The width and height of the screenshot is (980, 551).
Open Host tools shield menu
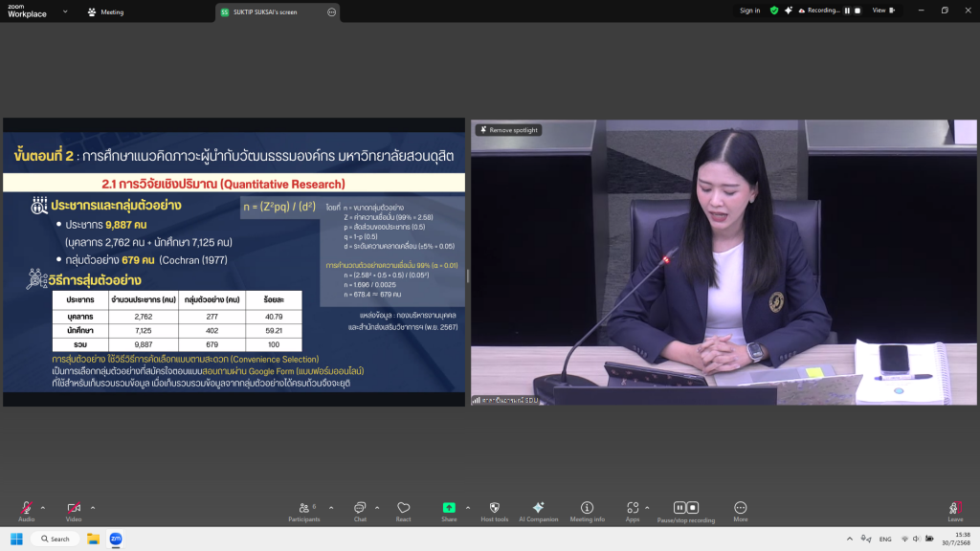pos(494,508)
